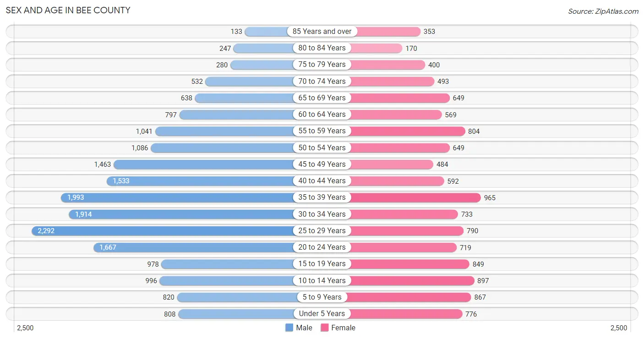Select the 50 to 54 Years label
This screenshot has width=644, height=339.
(322, 148)
